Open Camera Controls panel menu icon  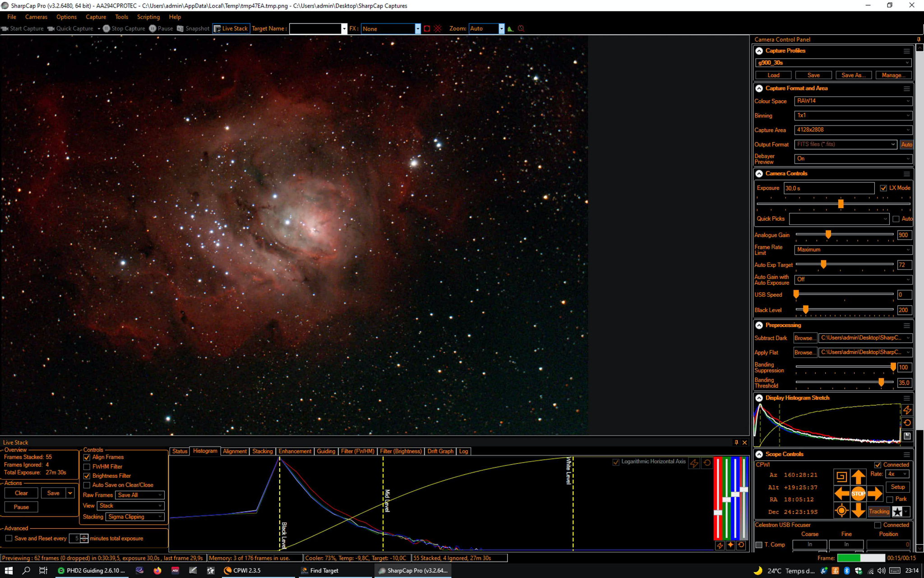point(906,174)
